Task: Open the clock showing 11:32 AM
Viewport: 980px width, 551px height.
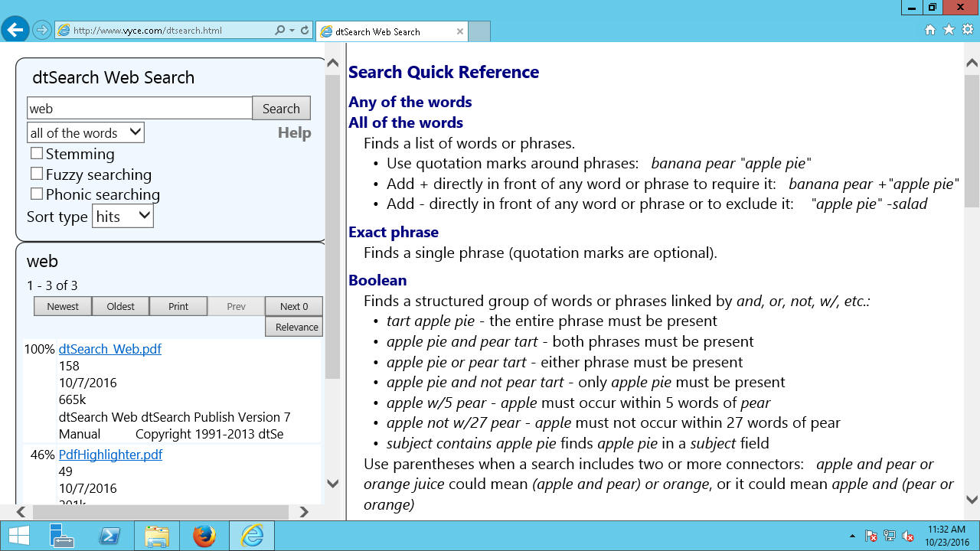Action: pyautogui.click(x=947, y=536)
